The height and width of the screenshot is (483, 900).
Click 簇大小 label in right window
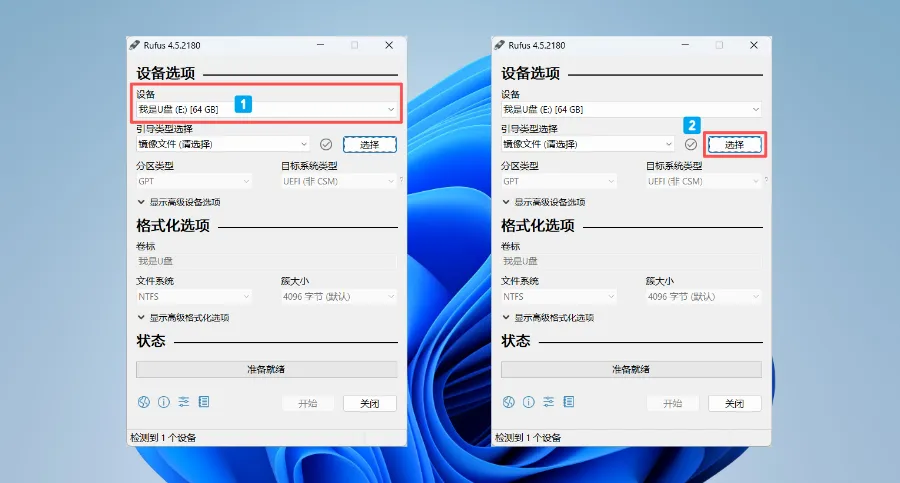pyautogui.click(x=660, y=281)
